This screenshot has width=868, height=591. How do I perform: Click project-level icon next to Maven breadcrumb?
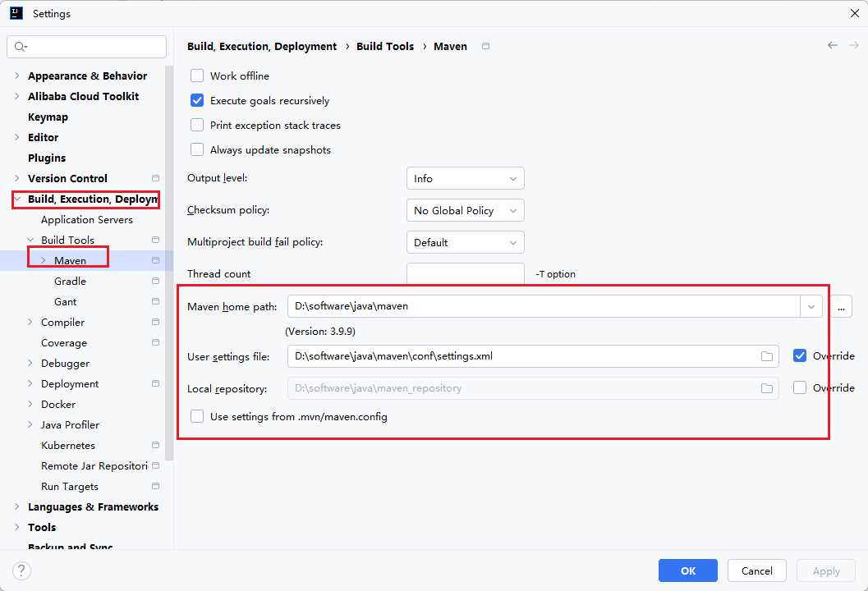tap(485, 47)
